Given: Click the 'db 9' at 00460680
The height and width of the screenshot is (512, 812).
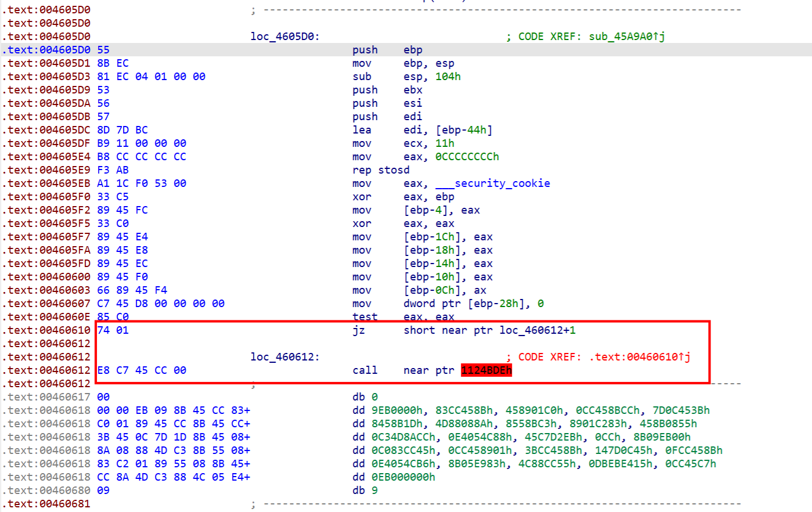Looking at the screenshot, I should point(365,491).
